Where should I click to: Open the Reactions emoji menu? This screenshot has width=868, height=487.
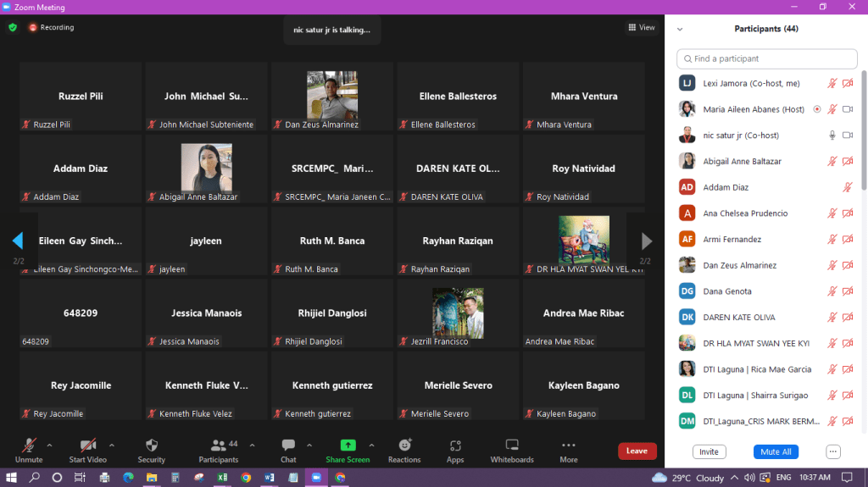pyautogui.click(x=404, y=445)
